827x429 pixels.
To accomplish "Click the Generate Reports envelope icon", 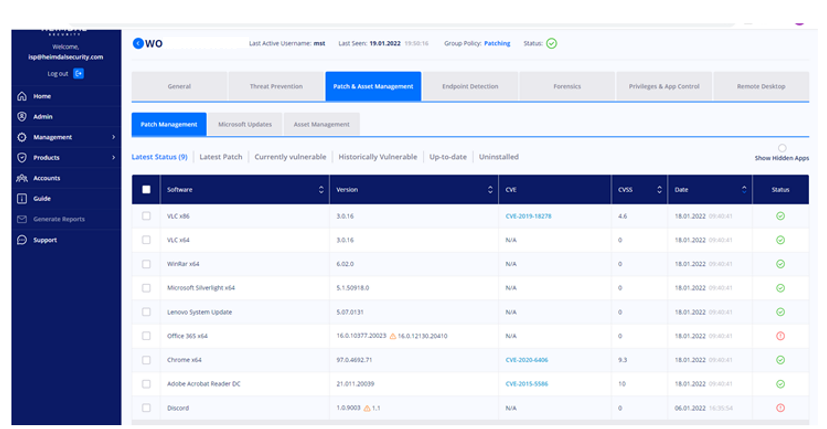I will (22, 219).
